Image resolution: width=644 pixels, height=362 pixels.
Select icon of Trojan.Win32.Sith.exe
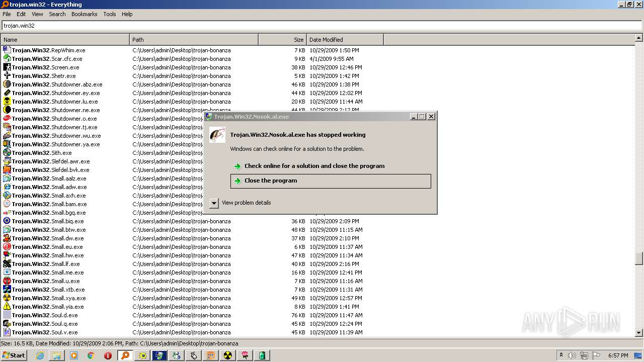point(7,153)
